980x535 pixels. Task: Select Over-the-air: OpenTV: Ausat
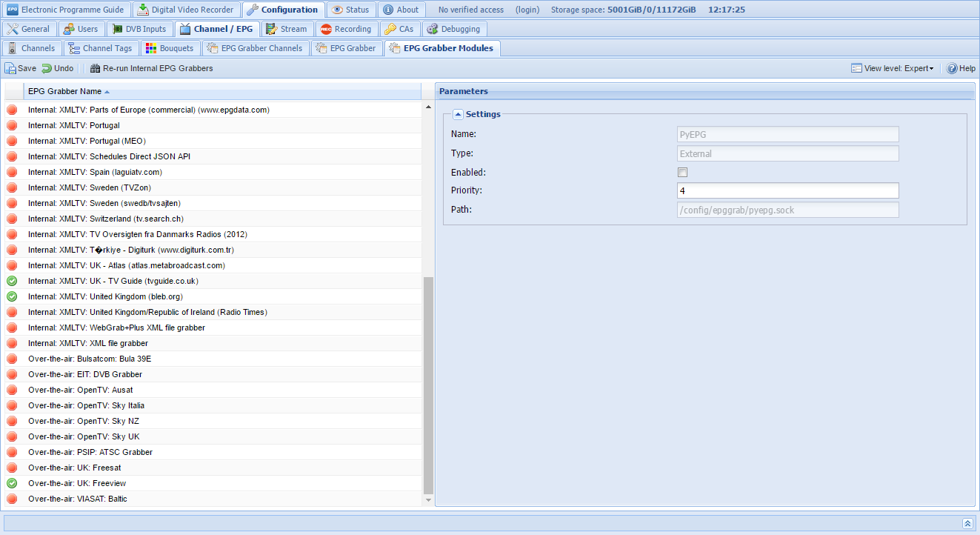(x=213, y=390)
